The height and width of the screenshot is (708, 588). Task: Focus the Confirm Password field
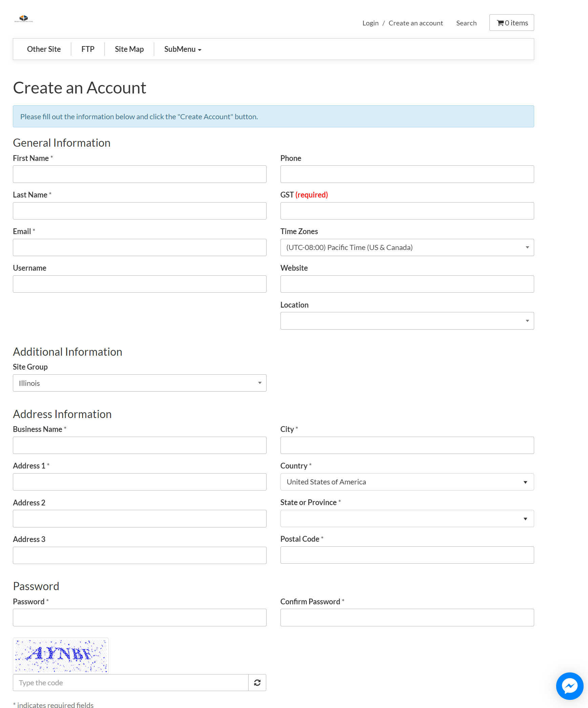coord(407,618)
